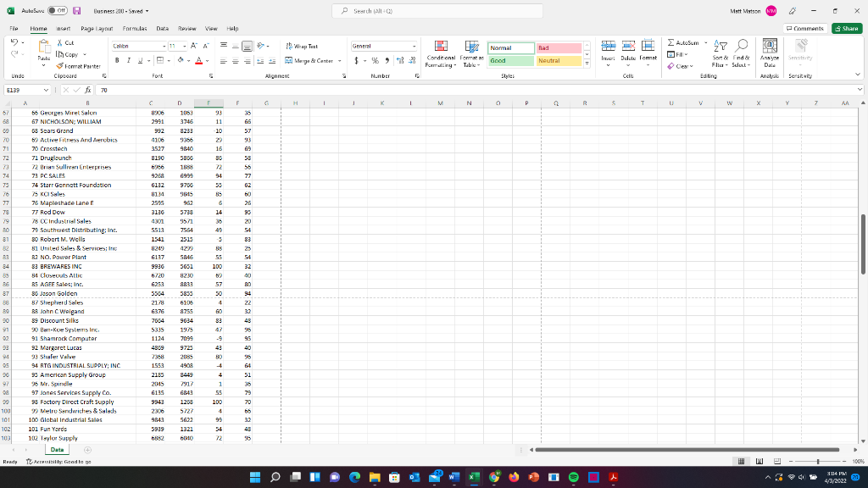Toggle Bold formatting
Viewport: 868px width, 488px height.
pyautogui.click(x=117, y=61)
